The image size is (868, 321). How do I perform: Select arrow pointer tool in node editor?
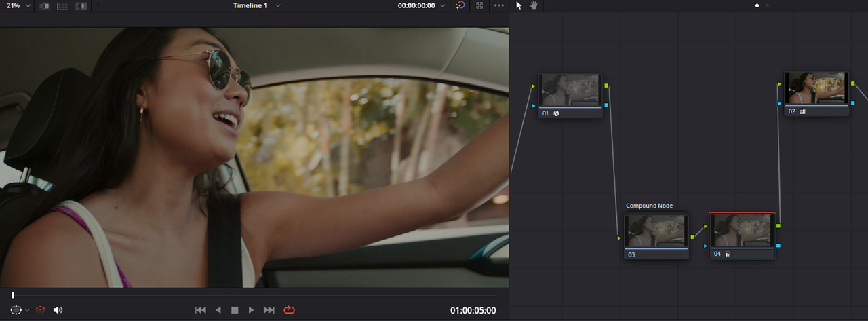519,5
